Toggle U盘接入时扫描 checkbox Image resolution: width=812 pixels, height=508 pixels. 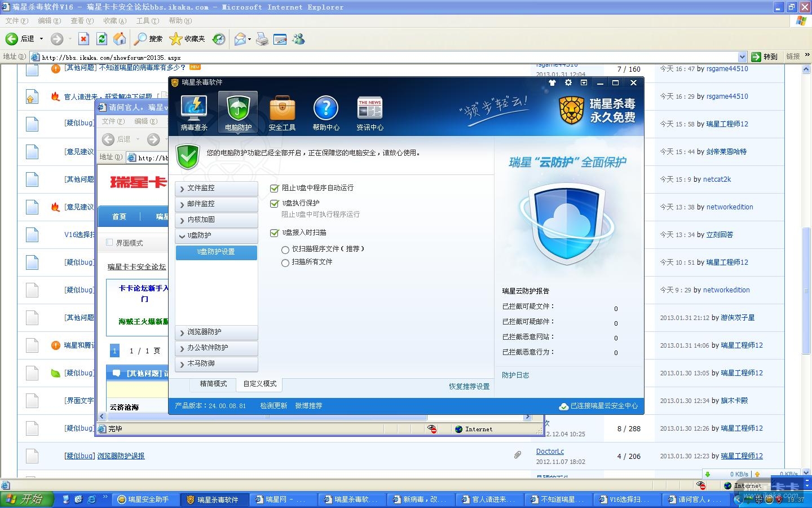point(275,233)
